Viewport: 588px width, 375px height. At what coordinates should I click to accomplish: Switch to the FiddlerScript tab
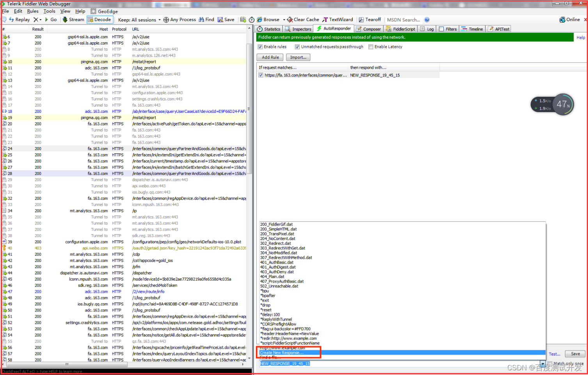point(400,29)
